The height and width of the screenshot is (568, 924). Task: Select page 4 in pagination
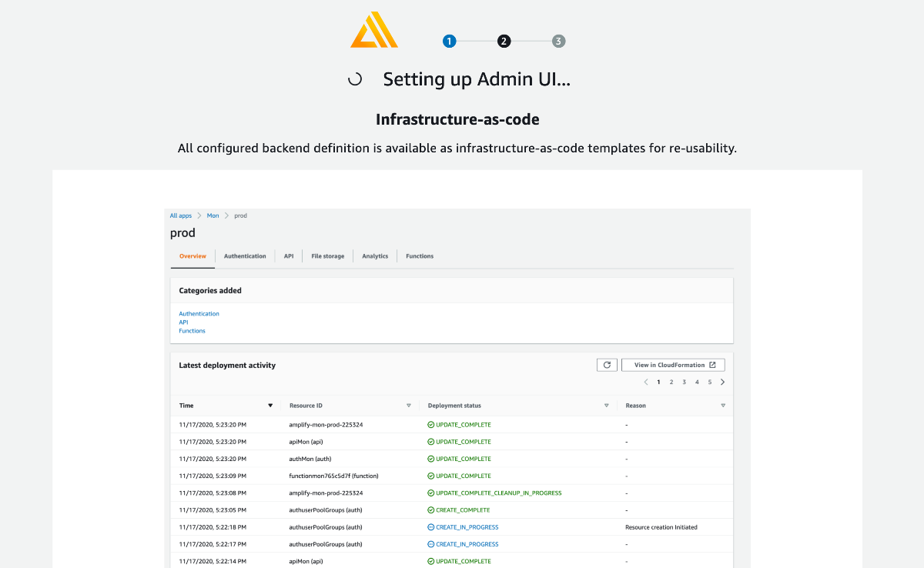[x=697, y=382]
